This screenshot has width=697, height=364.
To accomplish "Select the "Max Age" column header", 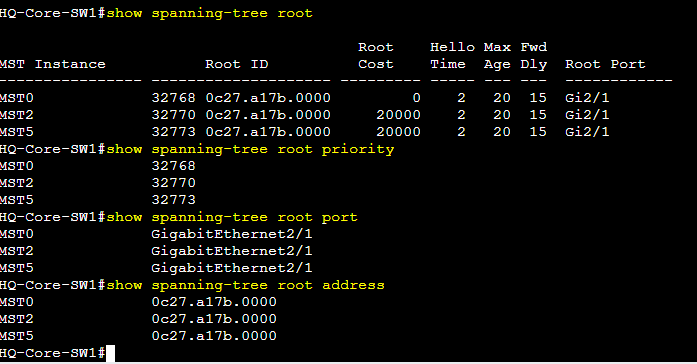I will (x=497, y=56).
